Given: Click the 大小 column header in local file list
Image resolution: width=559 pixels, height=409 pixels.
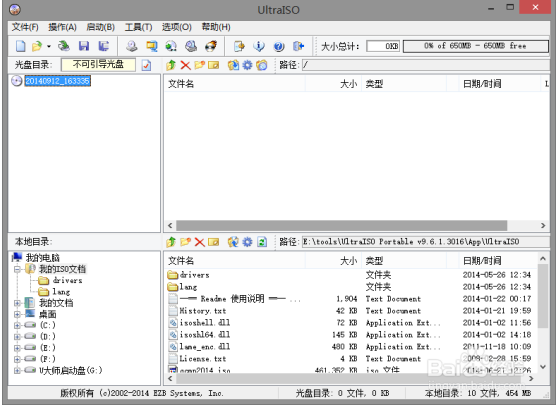Looking at the screenshot, I should (348, 261).
